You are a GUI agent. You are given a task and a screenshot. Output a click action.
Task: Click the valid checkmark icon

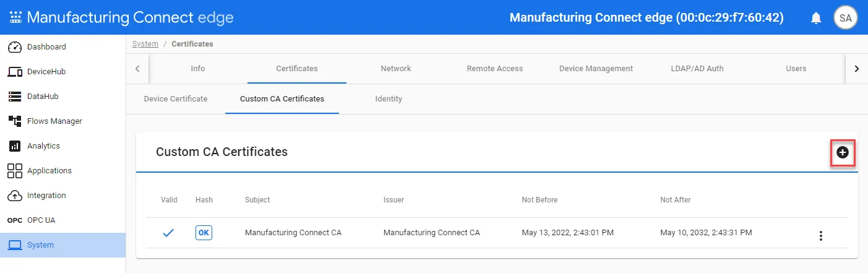[168, 233]
